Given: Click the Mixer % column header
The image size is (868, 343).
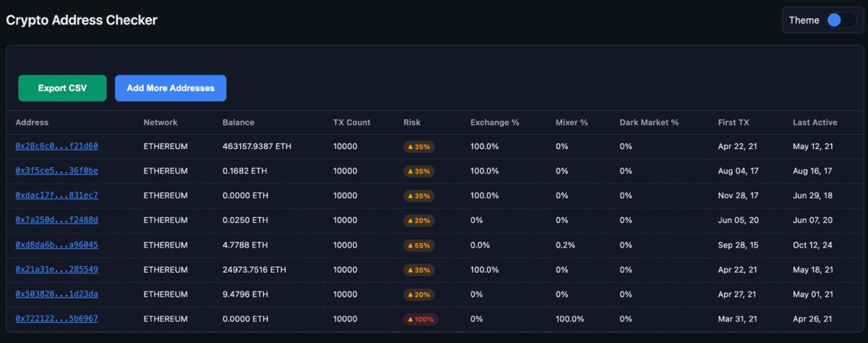Looking at the screenshot, I should coord(571,122).
